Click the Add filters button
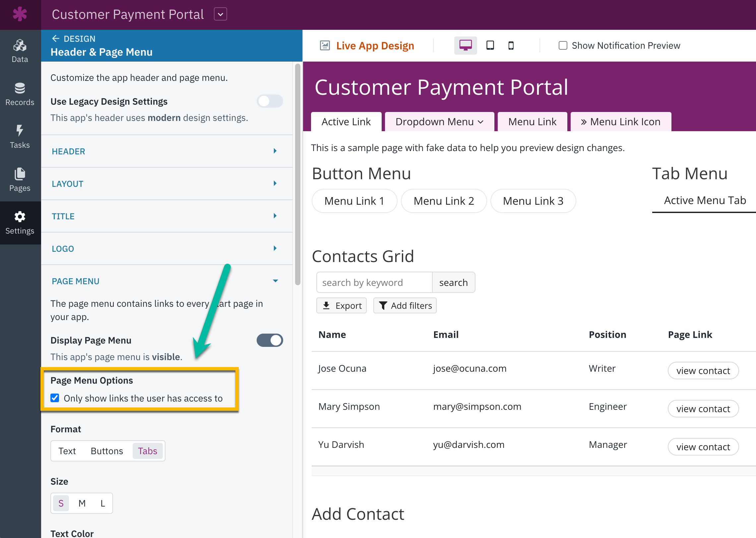The image size is (756, 538). point(405,305)
